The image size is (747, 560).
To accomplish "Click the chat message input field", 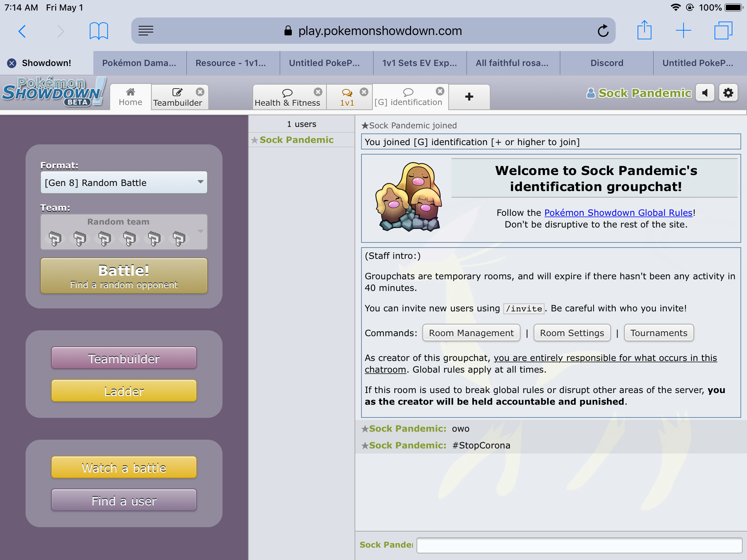I will tap(579, 545).
